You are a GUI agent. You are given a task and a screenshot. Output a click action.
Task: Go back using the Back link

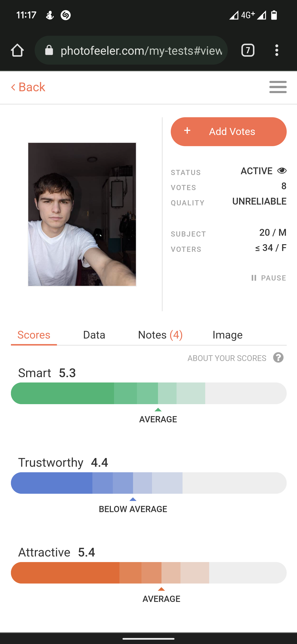coord(28,87)
